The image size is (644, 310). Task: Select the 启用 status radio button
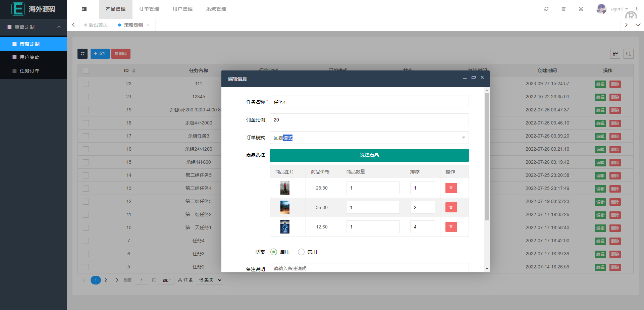point(274,252)
